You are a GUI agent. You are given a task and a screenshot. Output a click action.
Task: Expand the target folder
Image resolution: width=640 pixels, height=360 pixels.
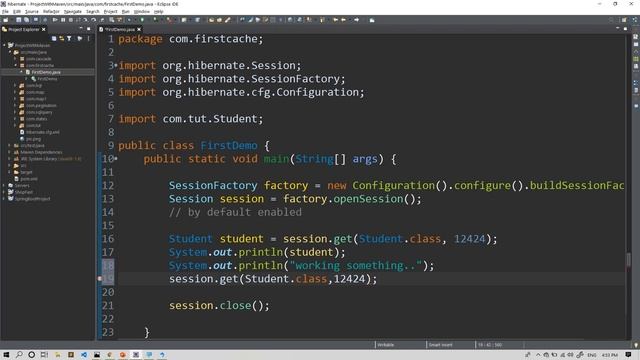(9, 172)
